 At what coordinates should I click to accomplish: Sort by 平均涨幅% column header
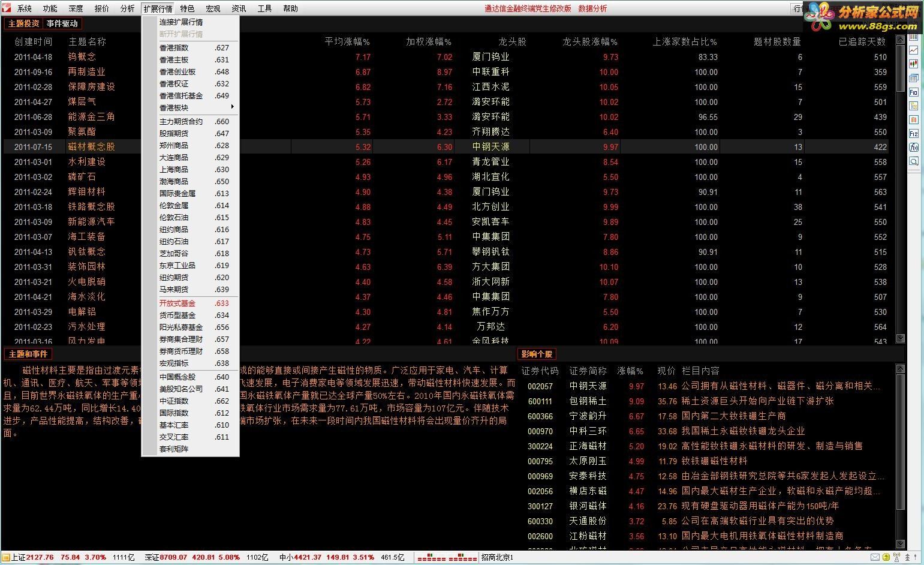[347, 42]
